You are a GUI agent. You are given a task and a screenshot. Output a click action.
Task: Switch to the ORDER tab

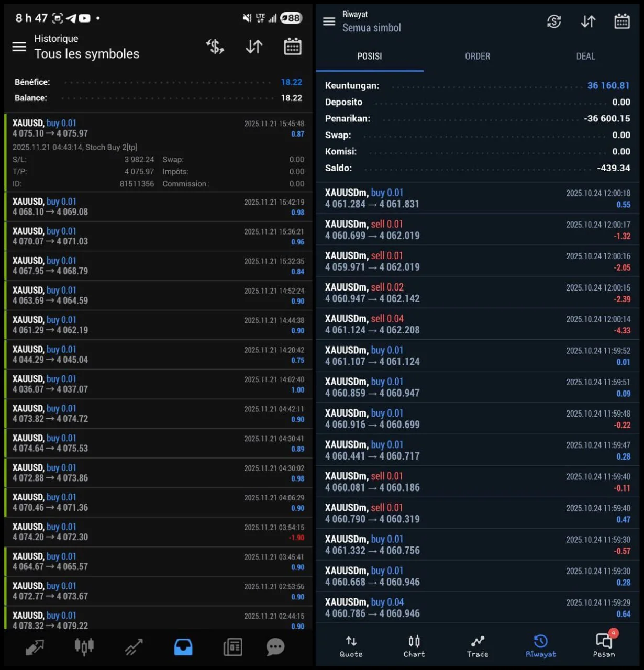pos(478,56)
